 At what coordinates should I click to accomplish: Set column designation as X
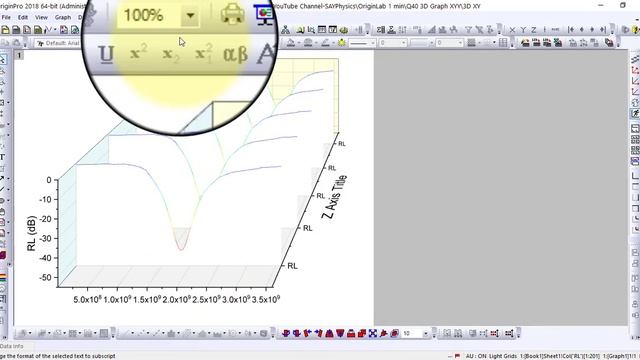512,30
